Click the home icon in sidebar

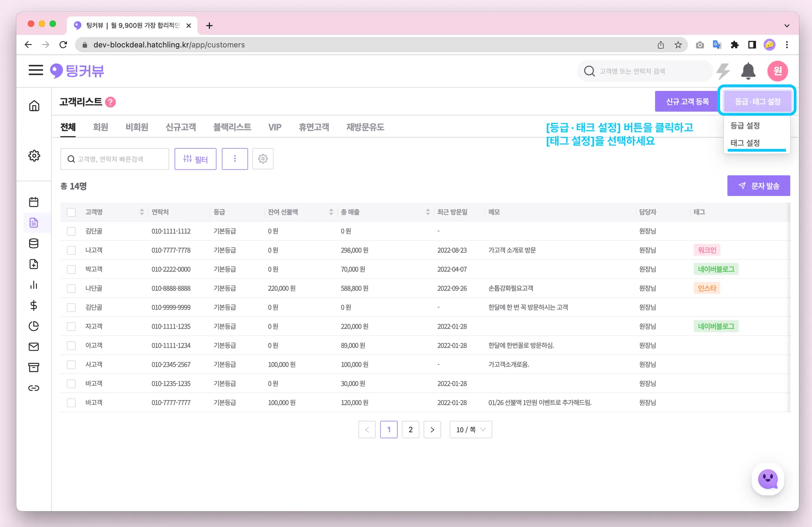[x=34, y=106]
